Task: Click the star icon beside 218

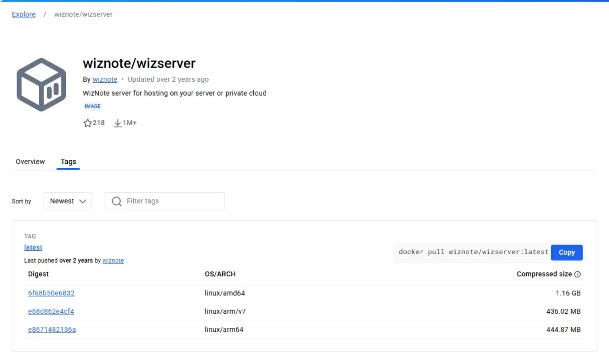Action: [87, 123]
